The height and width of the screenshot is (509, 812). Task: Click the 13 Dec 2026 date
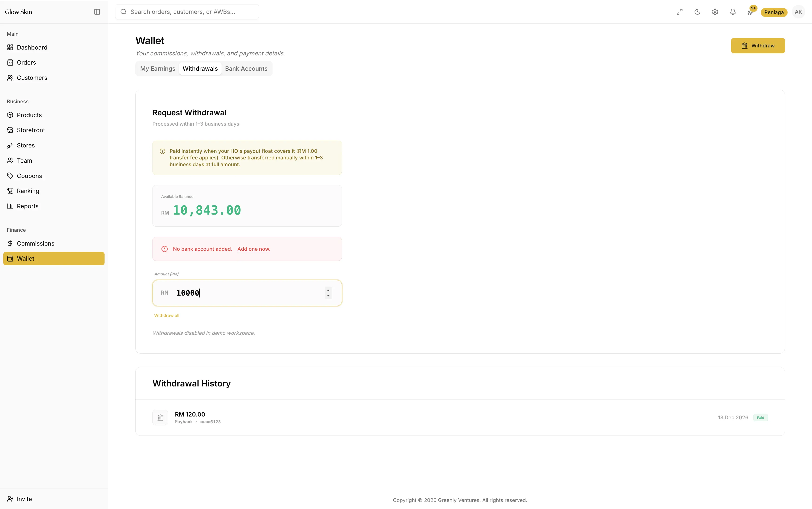[x=733, y=417]
